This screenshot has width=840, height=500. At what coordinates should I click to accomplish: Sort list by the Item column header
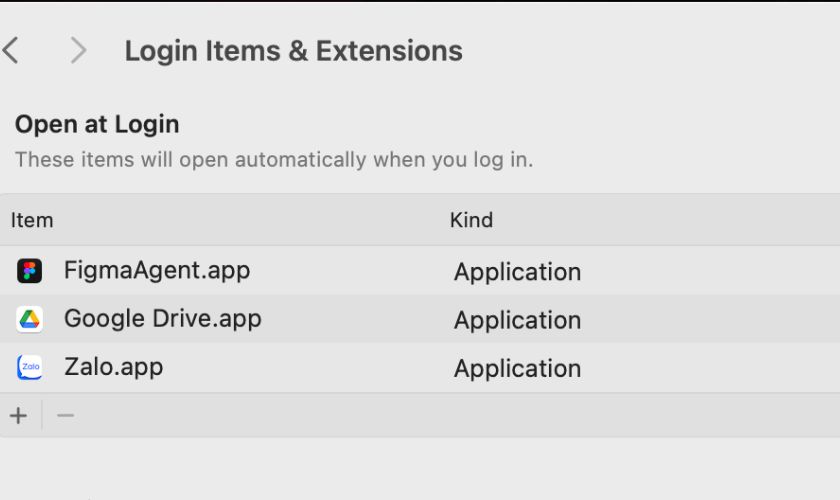click(x=32, y=220)
